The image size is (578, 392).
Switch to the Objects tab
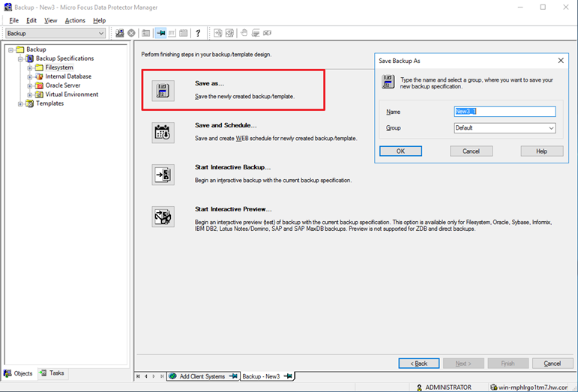click(19, 373)
